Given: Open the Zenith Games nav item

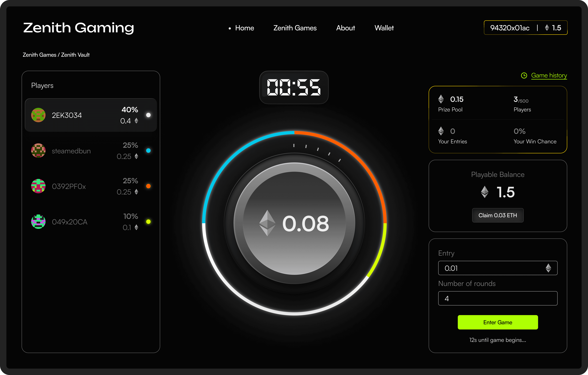Looking at the screenshot, I should [295, 28].
